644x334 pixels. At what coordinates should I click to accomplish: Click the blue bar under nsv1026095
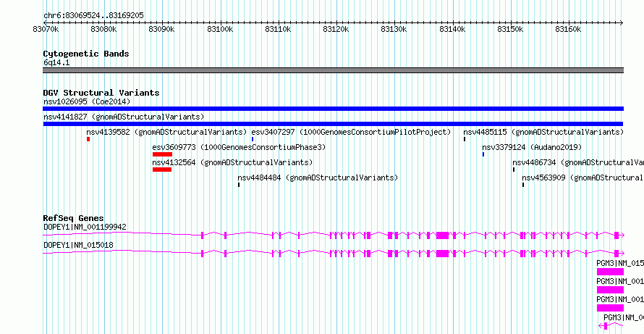pos(333,109)
